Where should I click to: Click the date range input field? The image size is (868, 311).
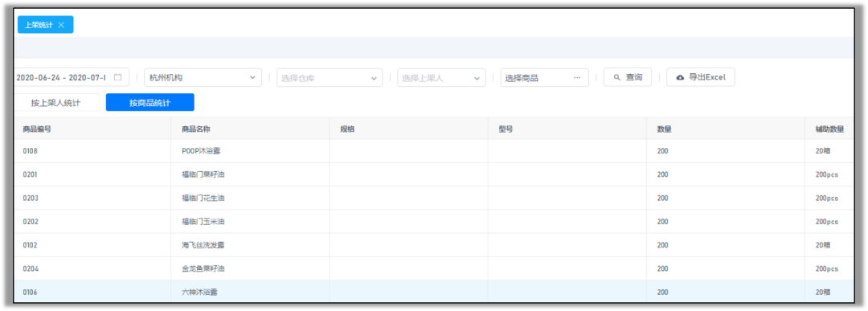coord(70,77)
